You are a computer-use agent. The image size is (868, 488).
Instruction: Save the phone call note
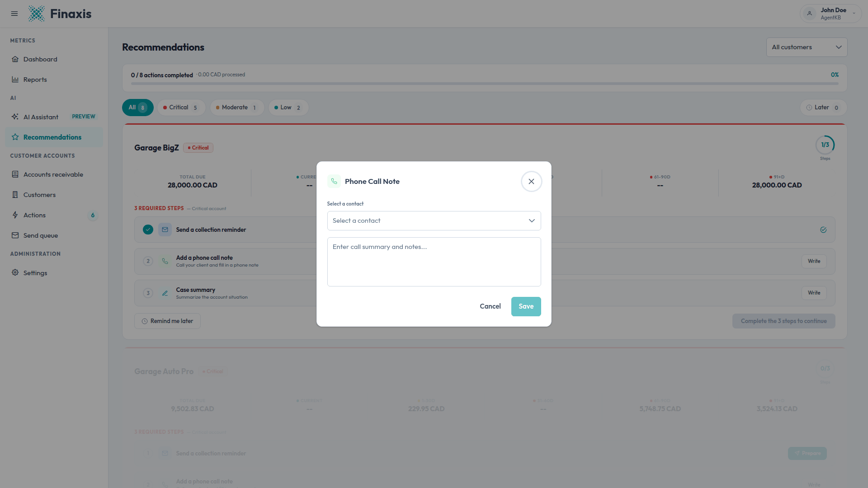(x=526, y=306)
